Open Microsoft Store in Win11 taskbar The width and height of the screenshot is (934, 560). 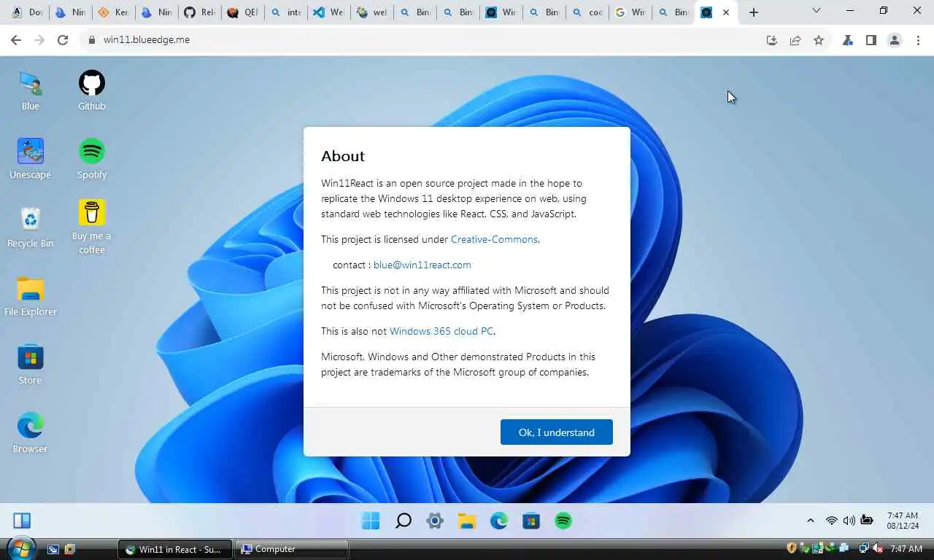pos(531,521)
